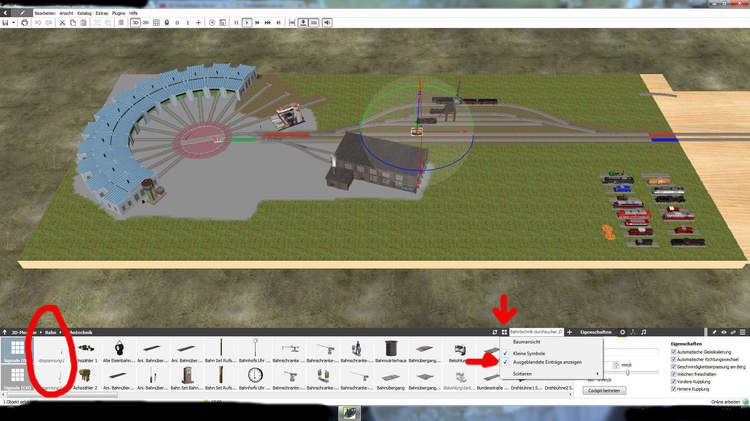Screen dimensions: 750x421
Task: Click the skip to end button
Action: point(278,22)
